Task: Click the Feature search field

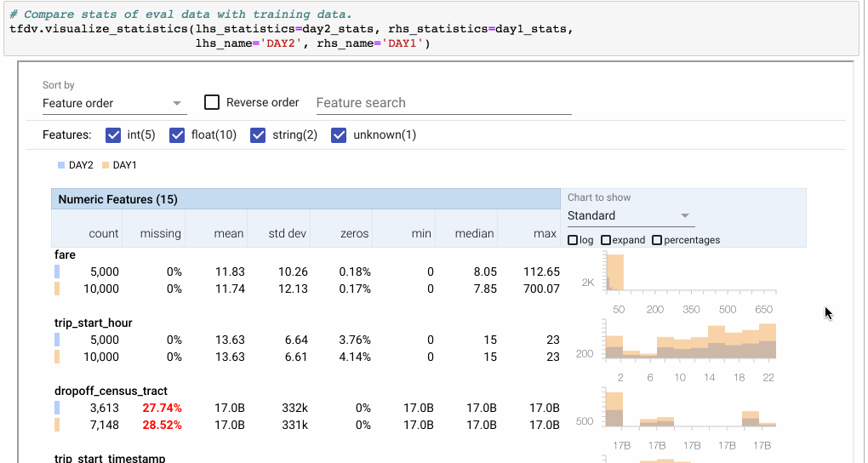Action: [443, 103]
